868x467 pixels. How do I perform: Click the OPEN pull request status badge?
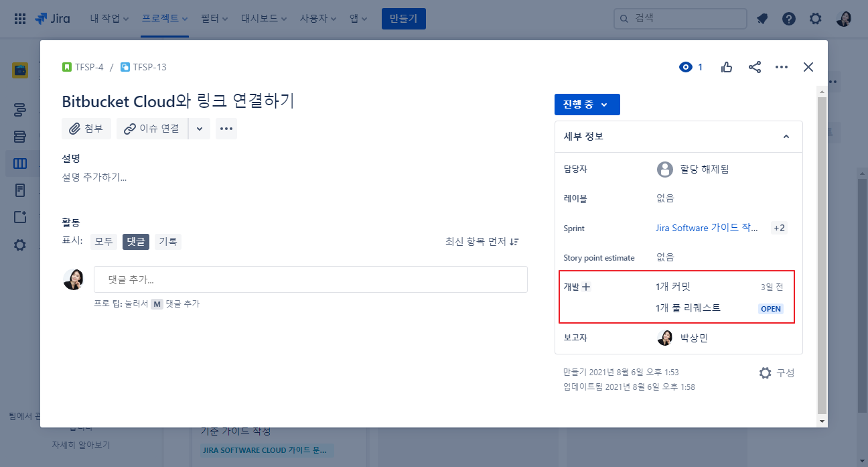(771, 309)
